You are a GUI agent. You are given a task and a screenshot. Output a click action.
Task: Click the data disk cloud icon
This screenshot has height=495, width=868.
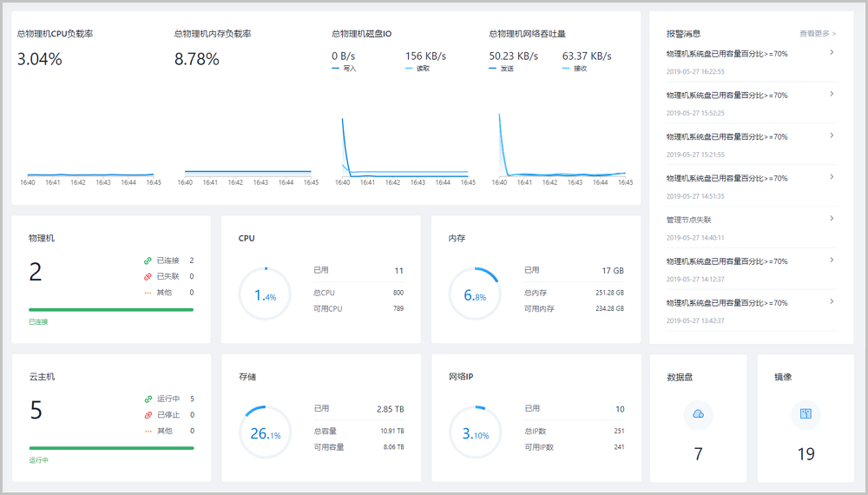click(698, 414)
